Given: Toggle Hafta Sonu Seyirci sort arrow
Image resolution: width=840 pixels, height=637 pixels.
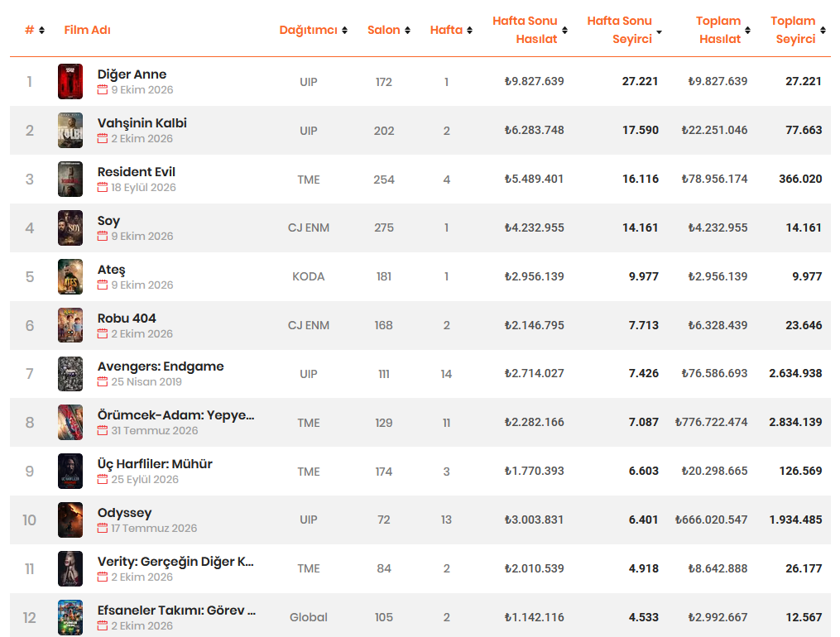Looking at the screenshot, I should pos(660,31).
